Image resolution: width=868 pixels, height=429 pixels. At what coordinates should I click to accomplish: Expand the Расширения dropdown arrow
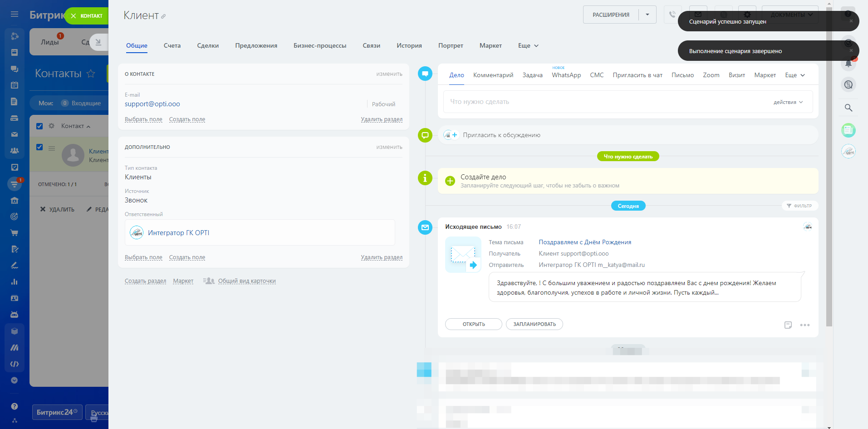tap(647, 15)
